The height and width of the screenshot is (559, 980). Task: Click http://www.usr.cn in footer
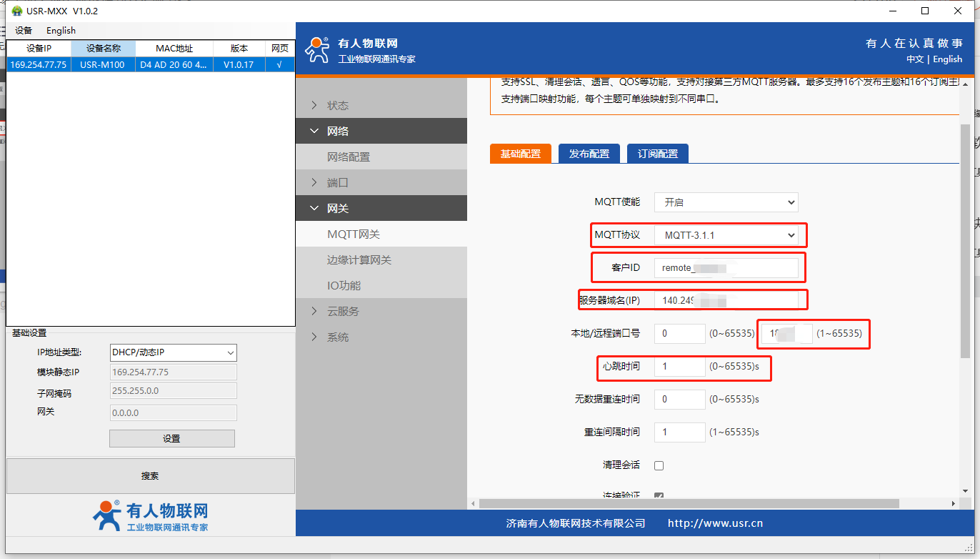click(715, 523)
